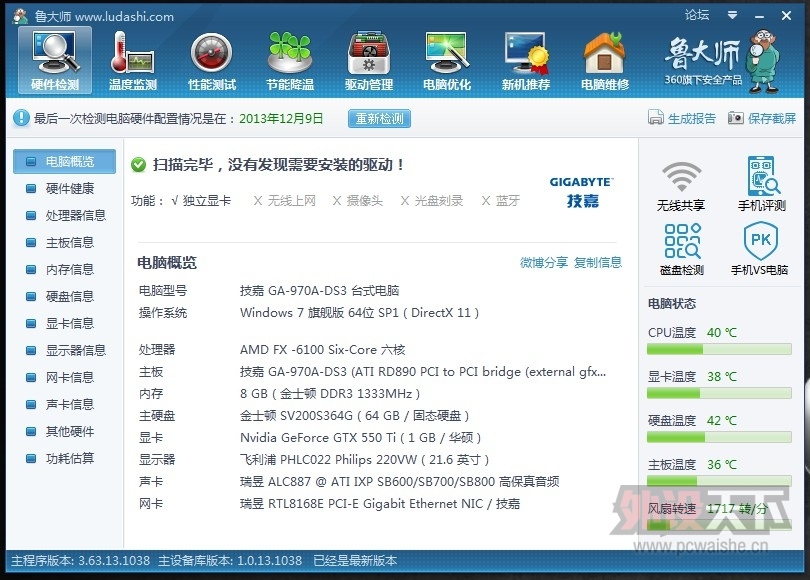Screen dimensions: 810x580
Task: Select 电脑概览 in the sidebar
Action: point(65,162)
